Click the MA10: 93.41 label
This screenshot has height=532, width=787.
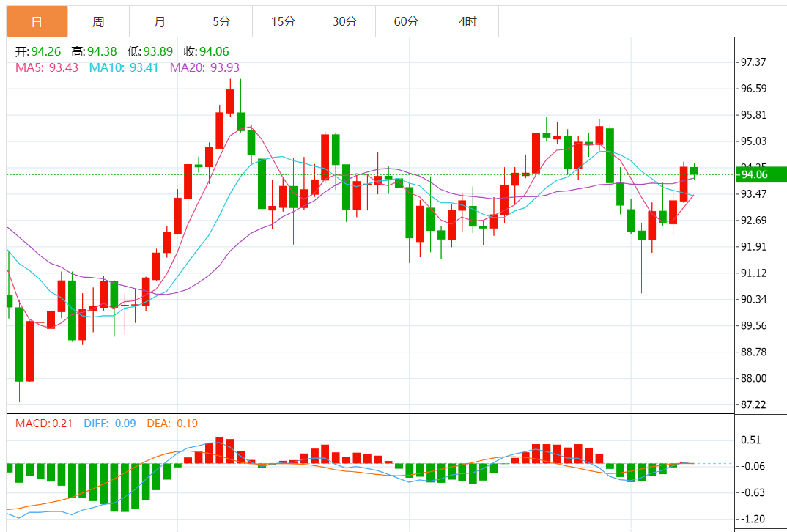click(124, 67)
